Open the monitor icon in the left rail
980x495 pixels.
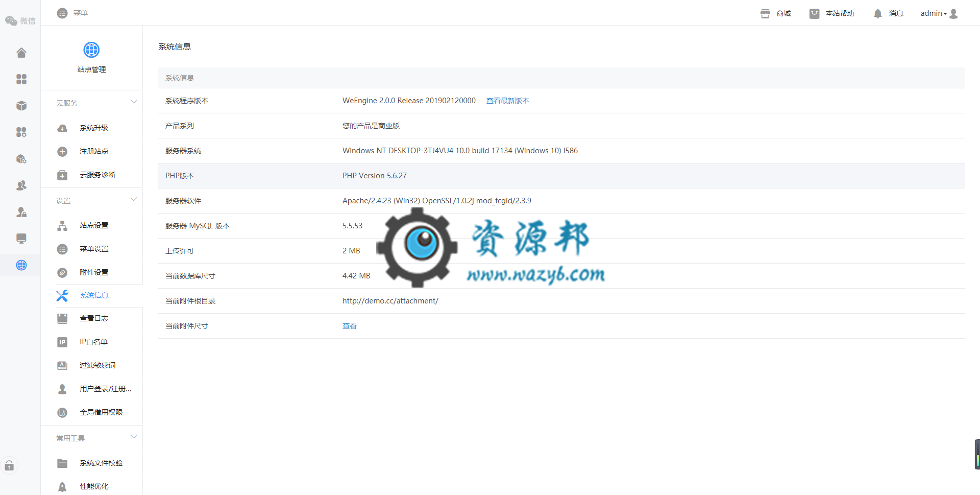click(21, 239)
